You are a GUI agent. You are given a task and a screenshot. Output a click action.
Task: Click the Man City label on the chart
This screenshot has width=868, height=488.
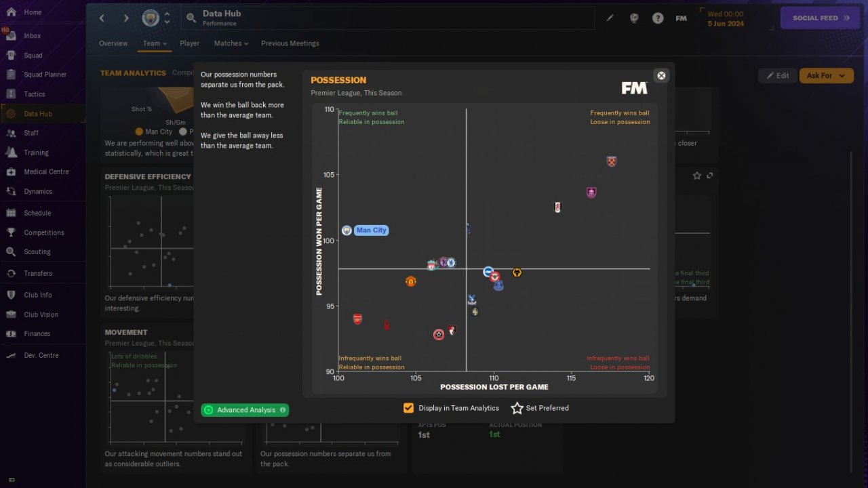click(x=372, y=230)
